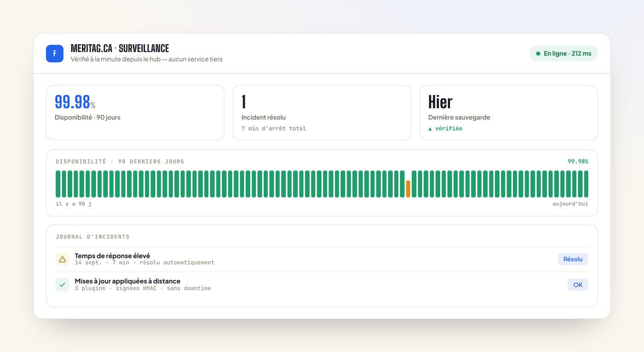Click the blue F logo icon
The image size is (644, 352).
point(55,54)
